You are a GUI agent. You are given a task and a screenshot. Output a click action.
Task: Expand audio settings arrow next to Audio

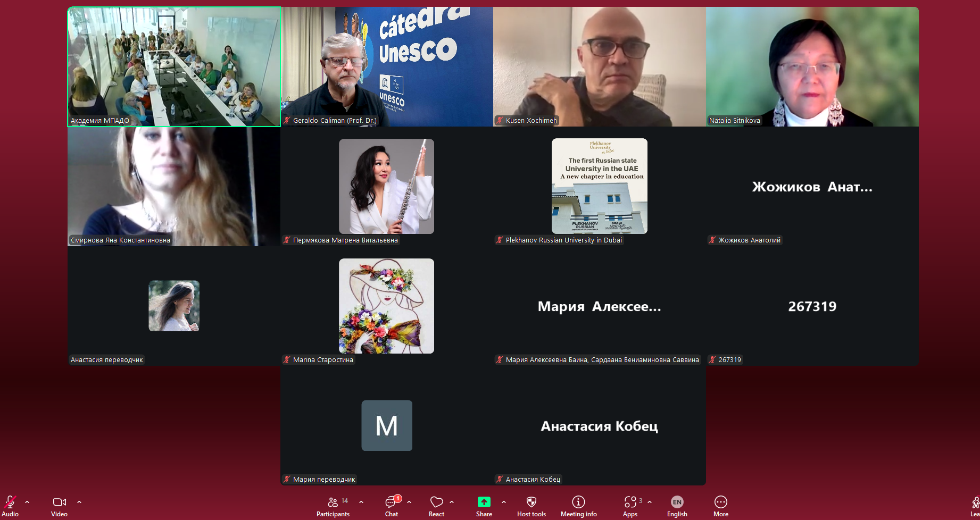(x=27, y=502)
